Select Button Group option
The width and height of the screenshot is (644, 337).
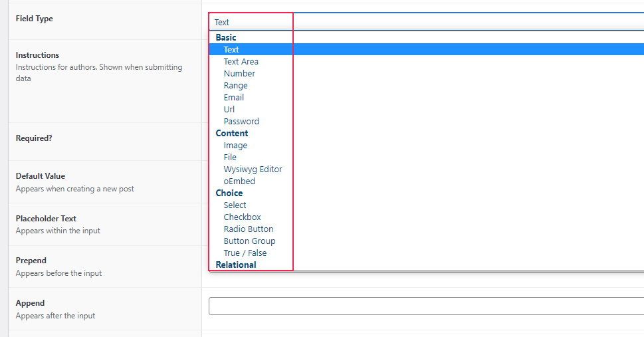coord(250,241)
